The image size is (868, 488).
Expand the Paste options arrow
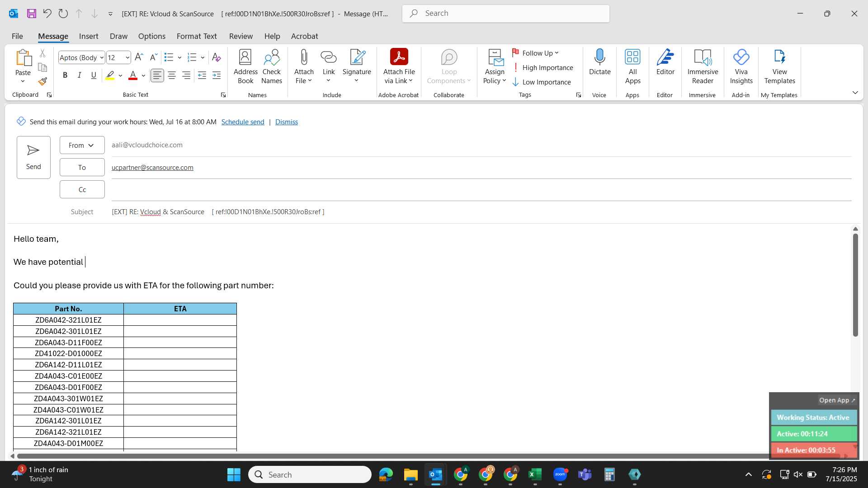23,81
